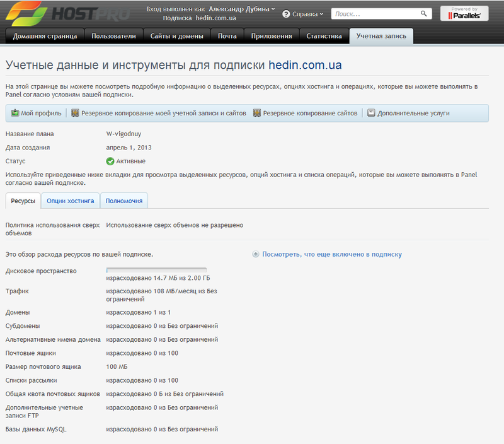
Task: Click the account and sites backup icon
Action: pos(75,113)
